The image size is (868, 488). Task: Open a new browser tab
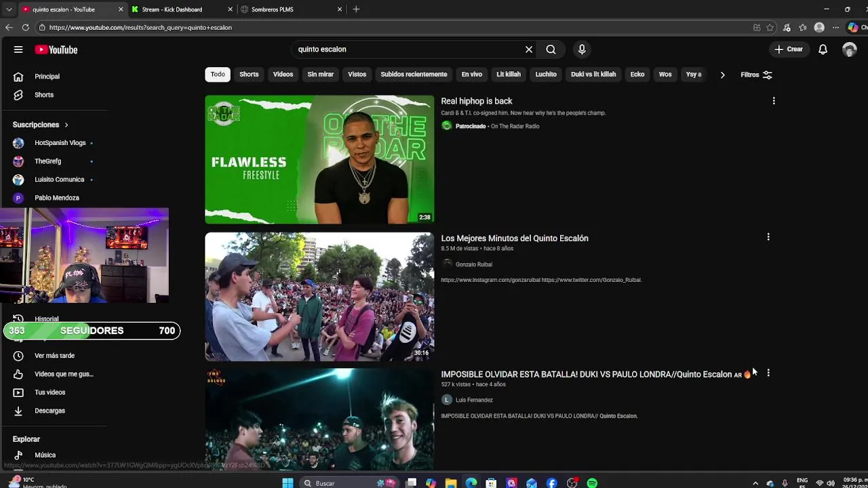click(356, 9)
